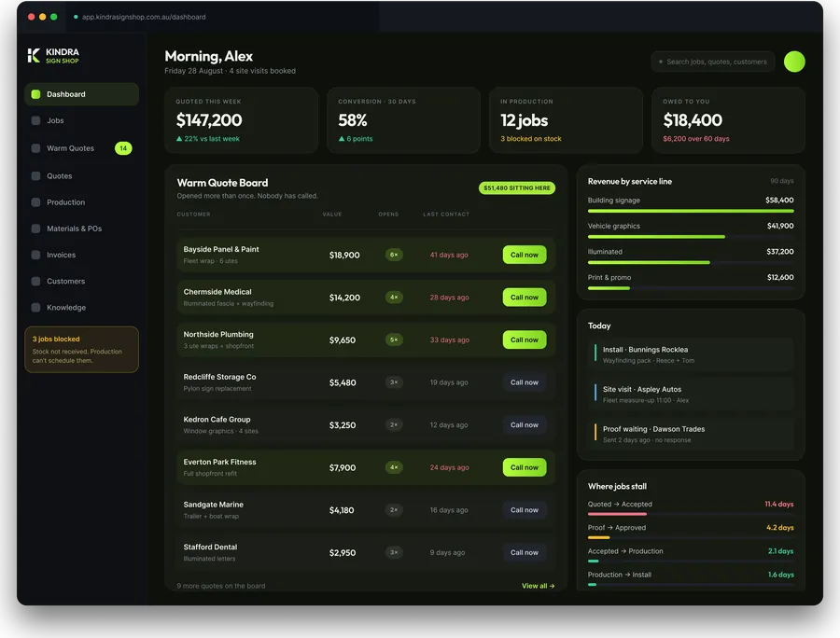Click the 4× opens badge for Chermside Medical
840x638 pixels.
coord(394,297)
